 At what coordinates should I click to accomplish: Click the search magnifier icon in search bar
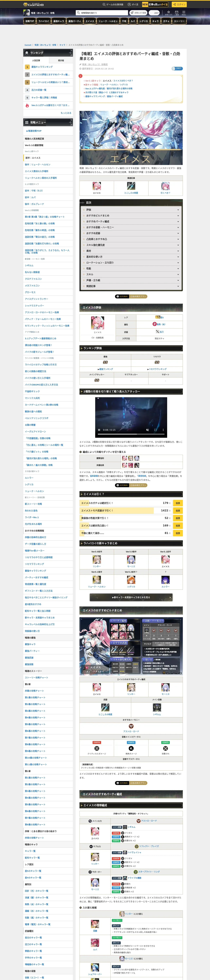click(78, 13)
